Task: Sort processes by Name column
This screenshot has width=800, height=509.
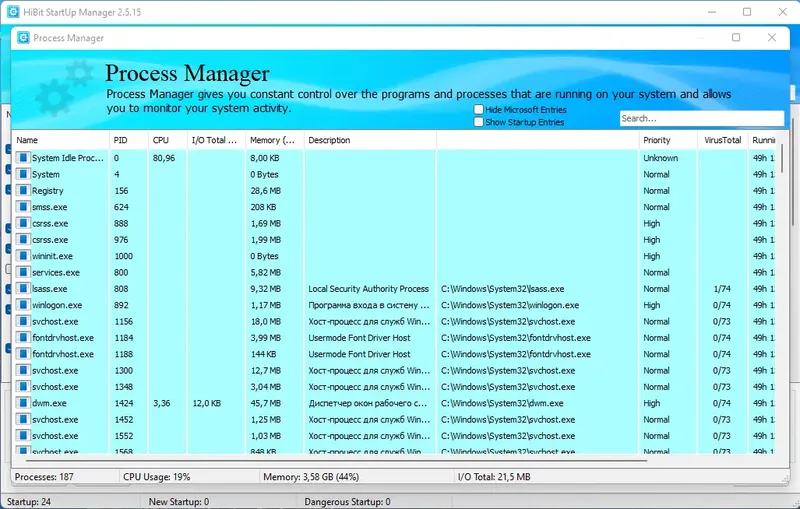Action: [x=60, y=140]
